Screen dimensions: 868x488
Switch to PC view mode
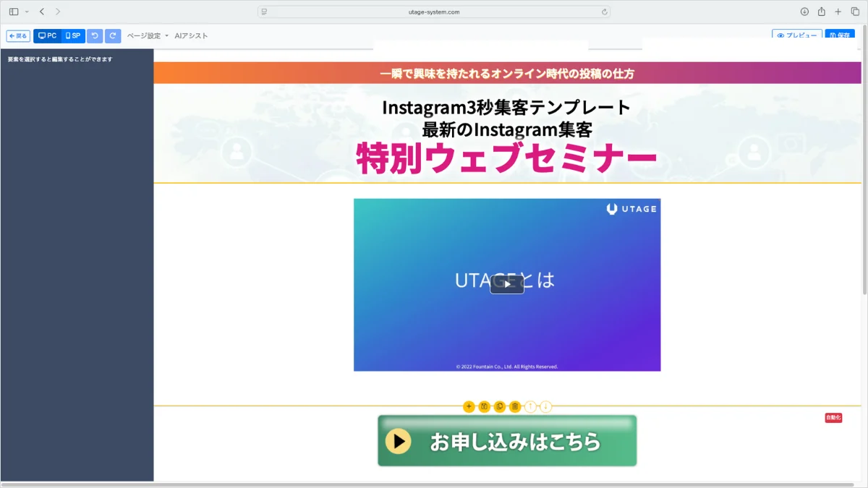point(47,36)
